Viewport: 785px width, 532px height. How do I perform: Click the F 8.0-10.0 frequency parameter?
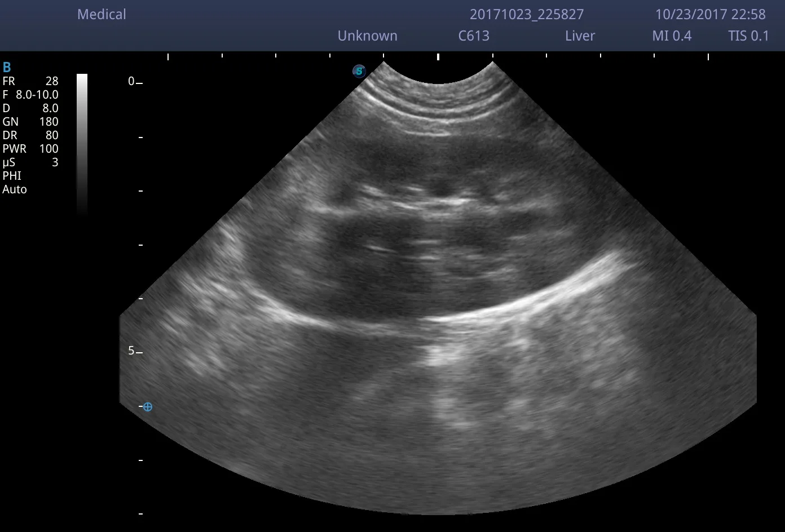[30, 95]
